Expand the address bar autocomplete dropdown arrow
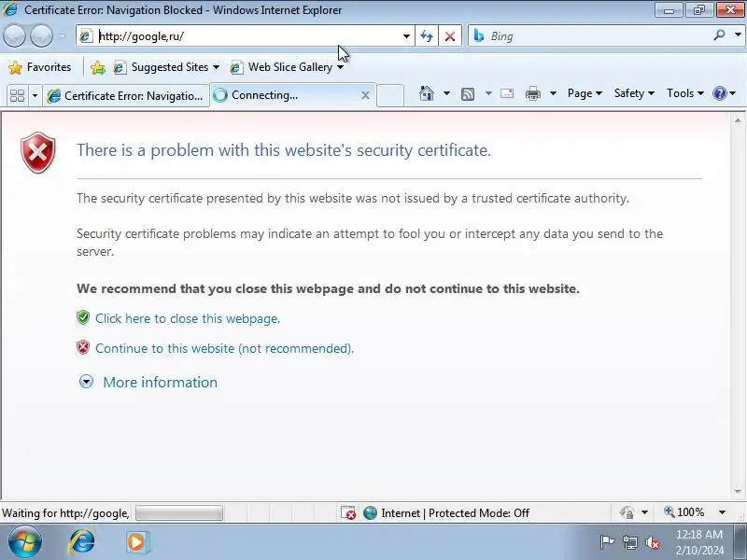The height and width of the screenshot is (560, 747). tap(406, 36)
